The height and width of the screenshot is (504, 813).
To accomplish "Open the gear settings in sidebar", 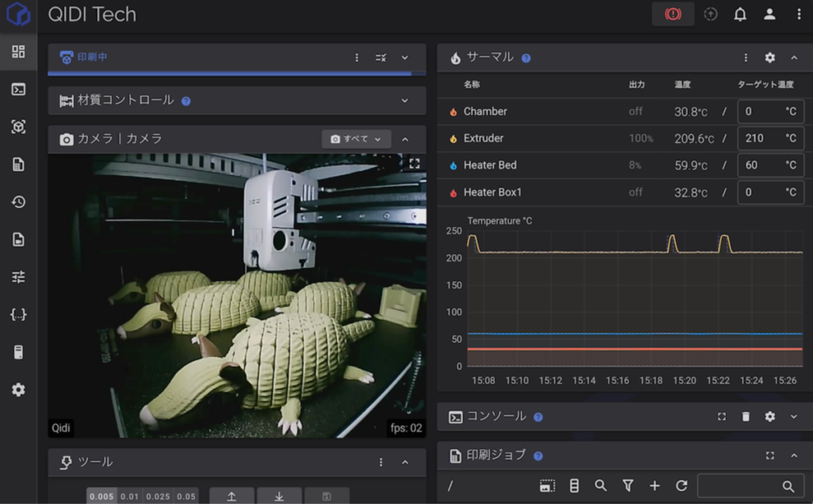I will 18,390.
